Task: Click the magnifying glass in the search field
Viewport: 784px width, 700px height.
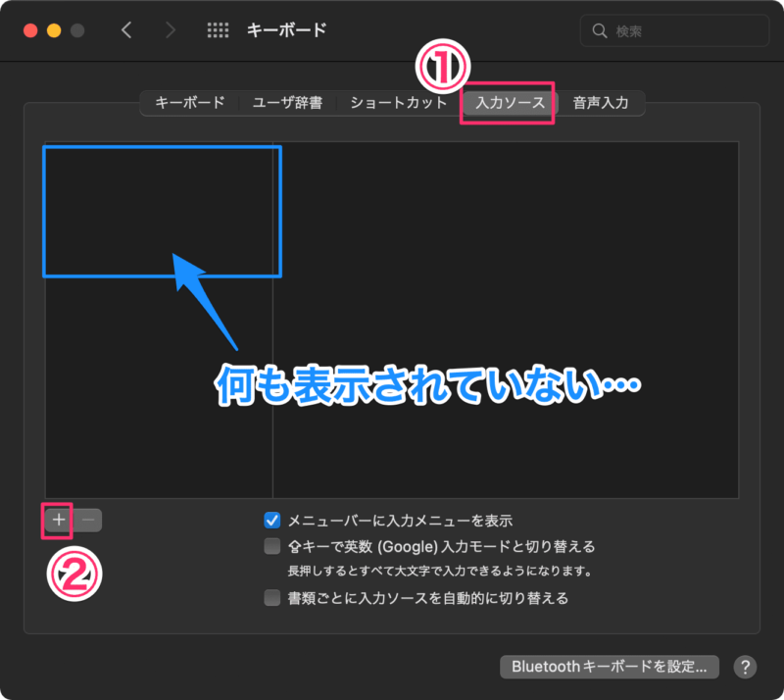Action: pos(599,30)
